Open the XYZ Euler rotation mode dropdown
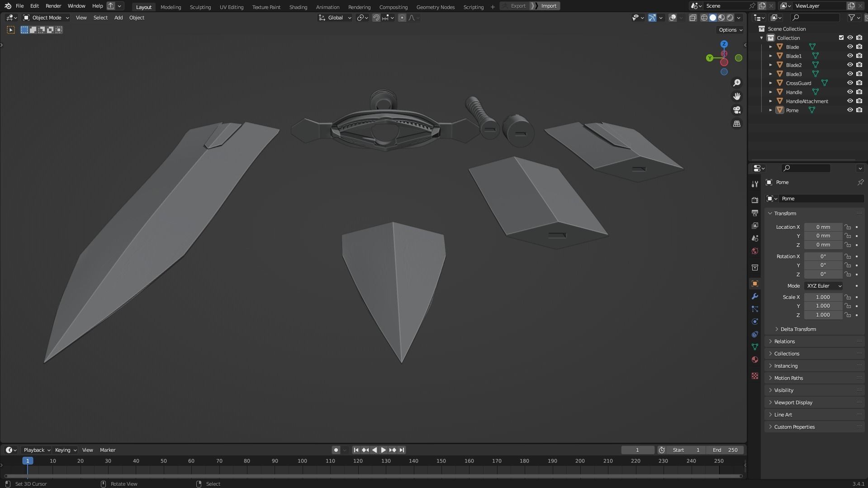 (824, 286)
